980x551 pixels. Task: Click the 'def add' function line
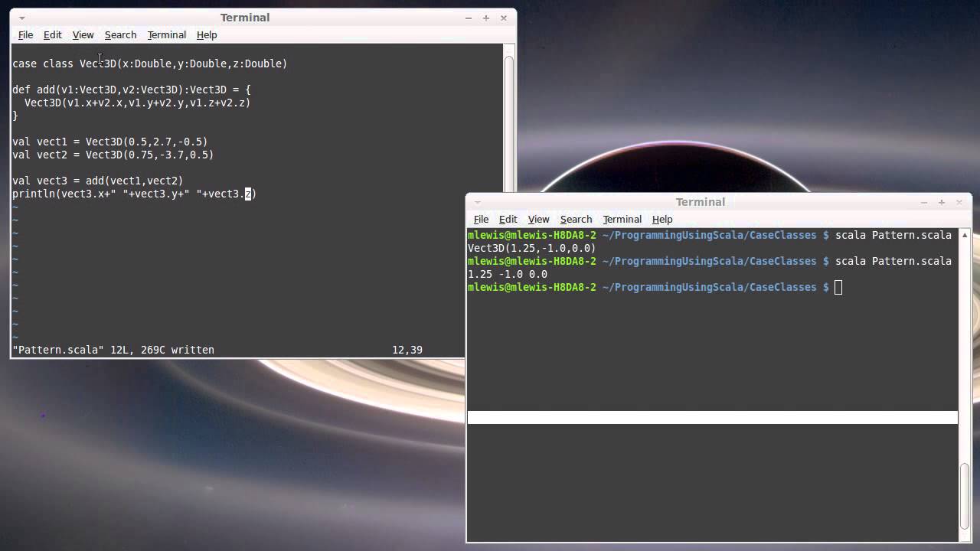(132, 90)
